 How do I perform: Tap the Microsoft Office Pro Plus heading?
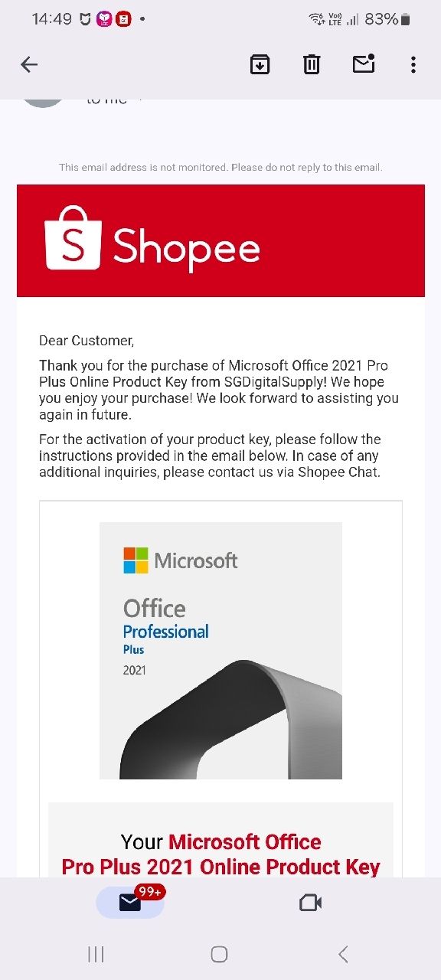tap(220, 854)
